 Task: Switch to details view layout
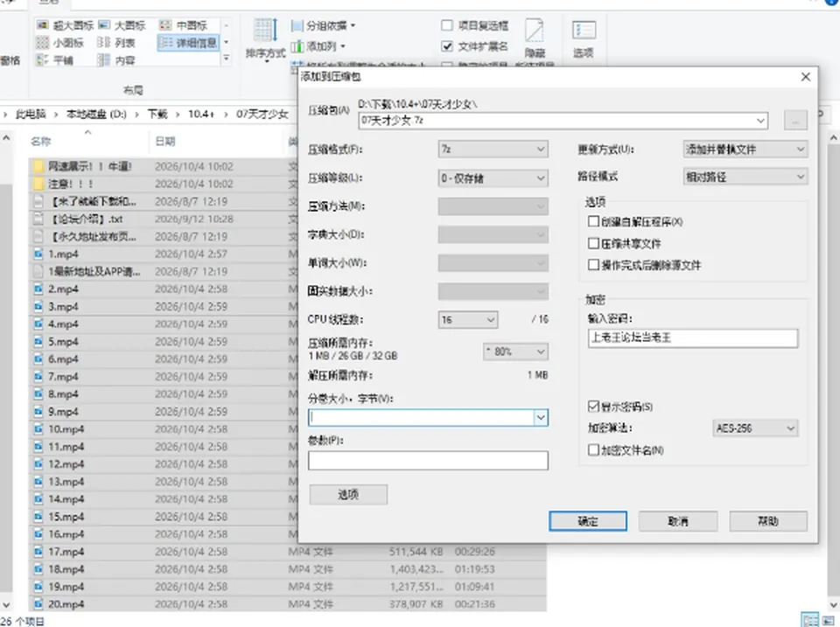pyautogui.click(x=188, y=43)
